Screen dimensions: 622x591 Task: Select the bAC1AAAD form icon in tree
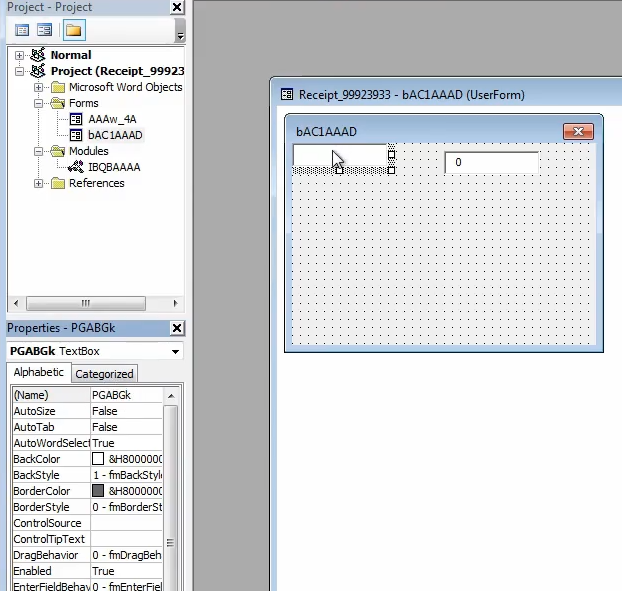click(76, 135)
